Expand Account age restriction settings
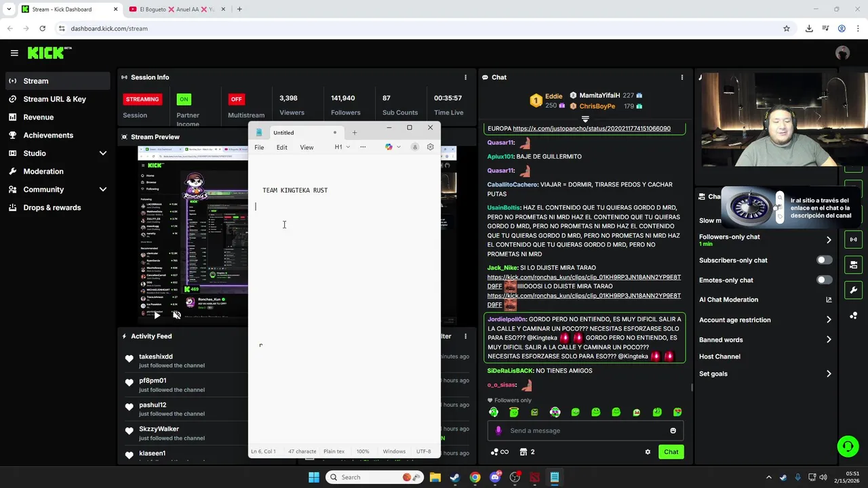The width and height of the screenshot is (868, 488). [829, 320]
